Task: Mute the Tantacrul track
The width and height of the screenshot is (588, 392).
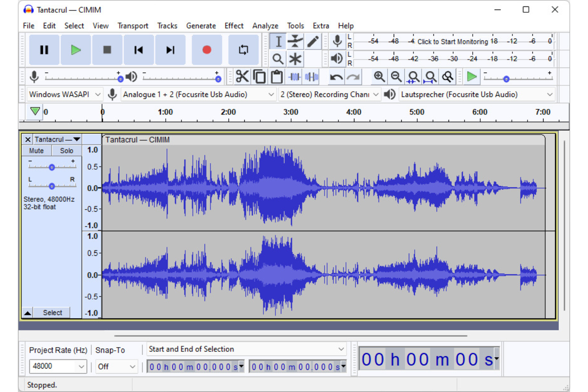Action: [x=37, y=151]
